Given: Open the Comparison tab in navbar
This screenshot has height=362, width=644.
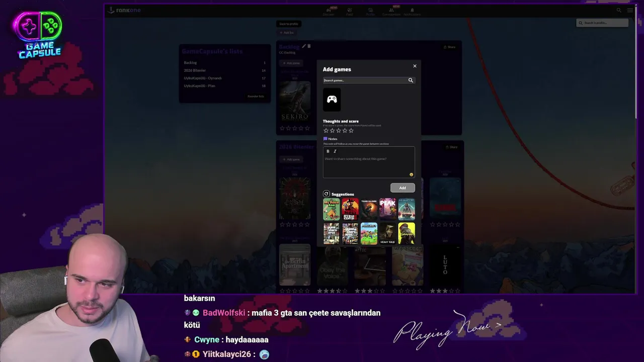Looking at the screenshot, I should (391, 11).
